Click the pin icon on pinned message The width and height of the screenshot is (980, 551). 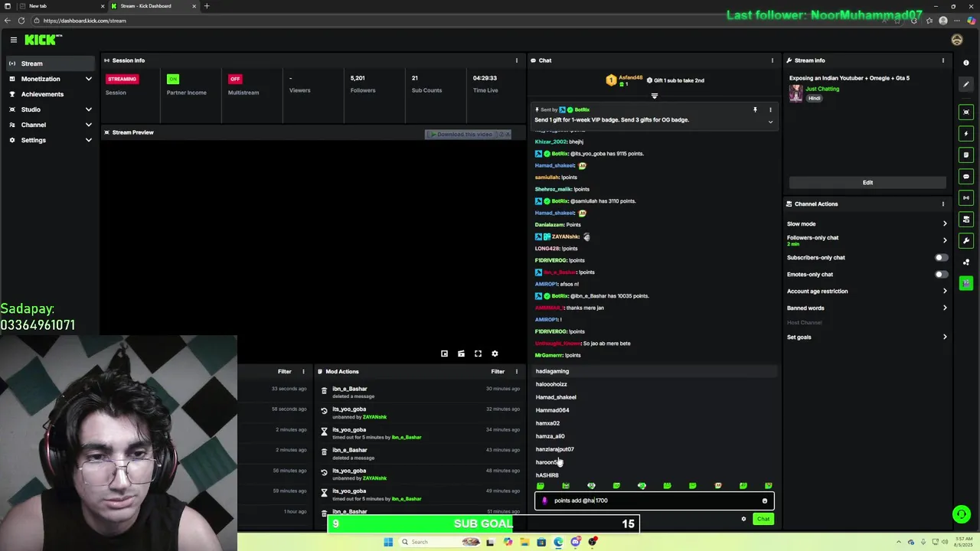pyautogui.click(x=755, y=110)
